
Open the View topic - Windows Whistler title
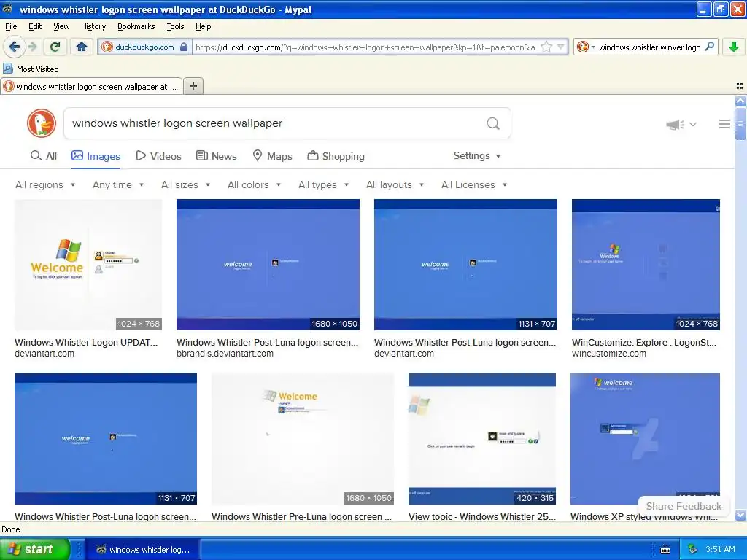point(481,517)
